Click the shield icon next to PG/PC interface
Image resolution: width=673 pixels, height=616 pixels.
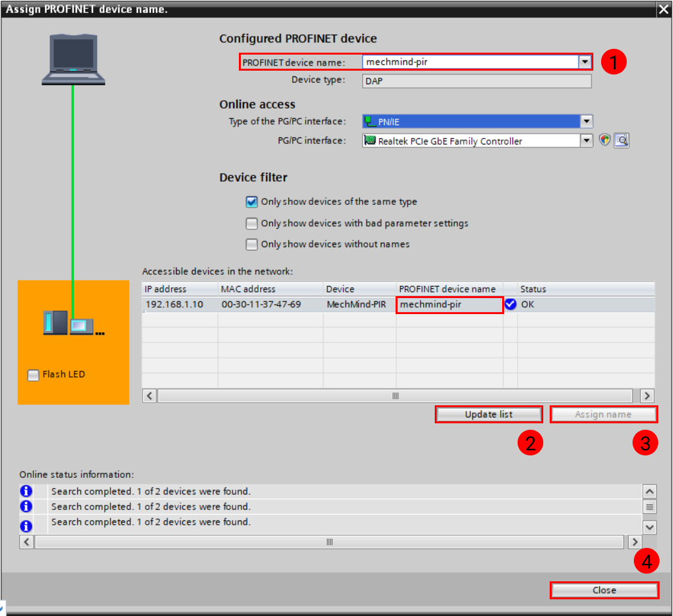(605, 140)
